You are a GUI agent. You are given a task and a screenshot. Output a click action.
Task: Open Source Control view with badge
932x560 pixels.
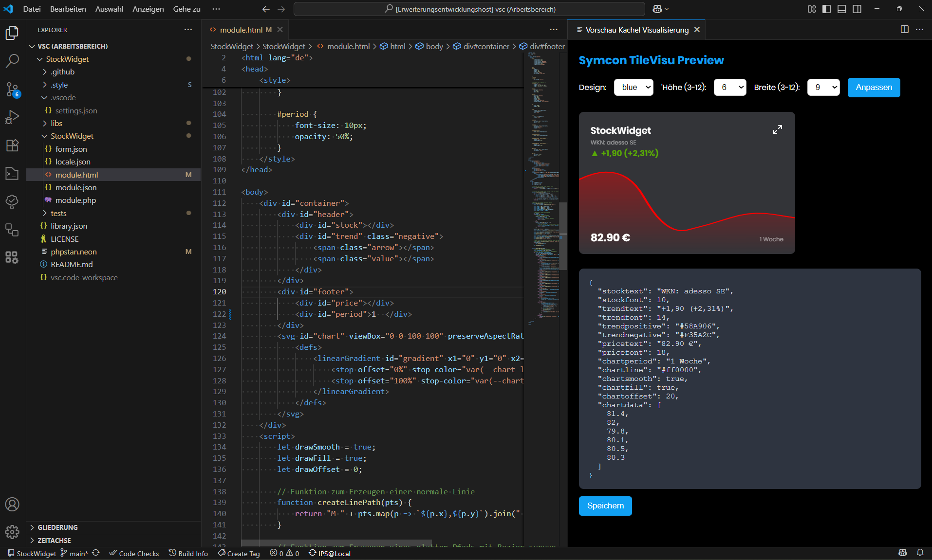(12, 89)
